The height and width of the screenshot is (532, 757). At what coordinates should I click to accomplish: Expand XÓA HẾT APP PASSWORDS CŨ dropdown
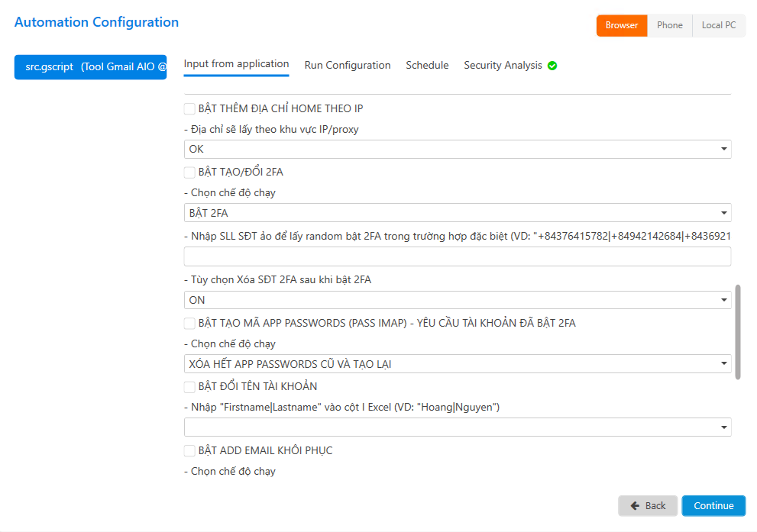(457, 364)
